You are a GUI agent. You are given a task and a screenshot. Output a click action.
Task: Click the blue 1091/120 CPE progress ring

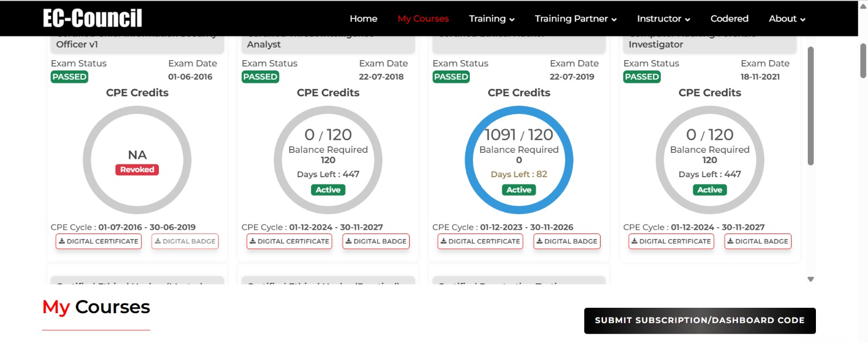(519, 160)
